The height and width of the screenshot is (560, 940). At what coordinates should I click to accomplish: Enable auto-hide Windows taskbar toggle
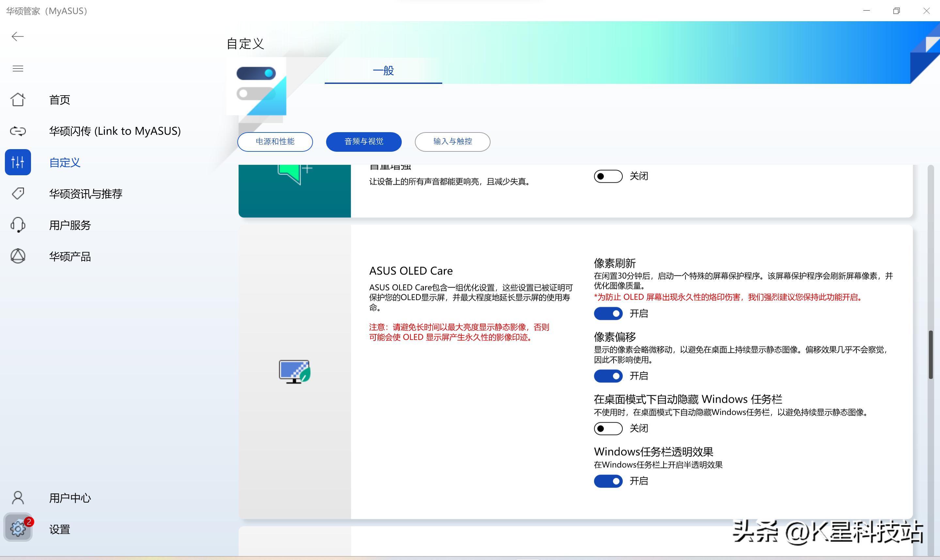608,428
